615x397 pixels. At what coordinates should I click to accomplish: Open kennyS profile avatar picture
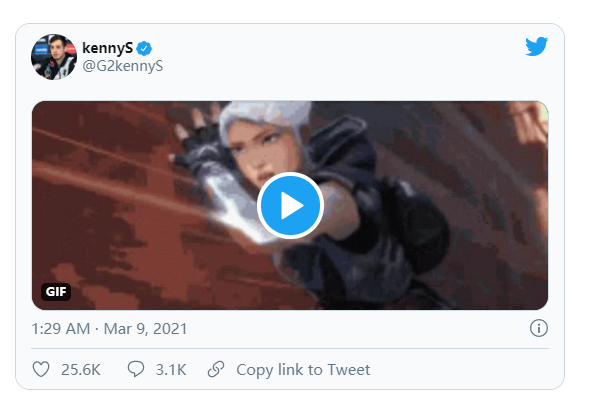tap(54, 57)
